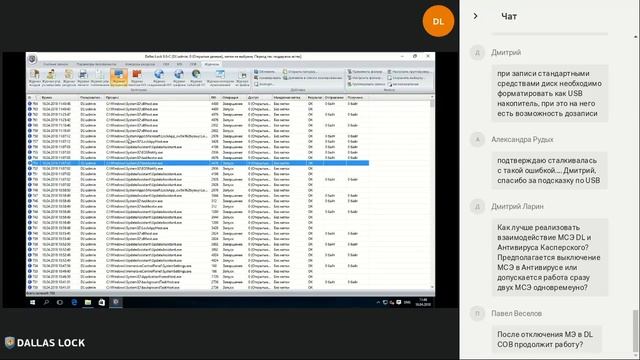The height and width of the screenshot is (360, 640).
Task: Click the message about Антивируса Касперского
Action: coord(550,257)
